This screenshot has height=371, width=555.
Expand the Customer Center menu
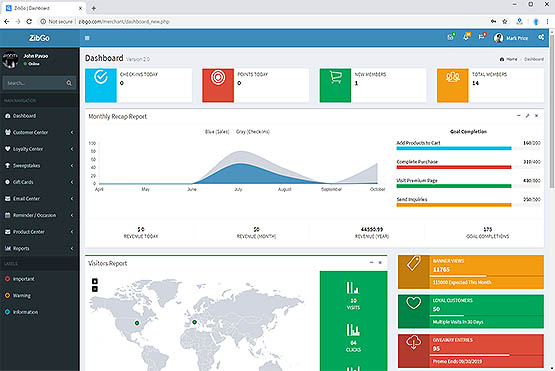[x=39, y=132]
